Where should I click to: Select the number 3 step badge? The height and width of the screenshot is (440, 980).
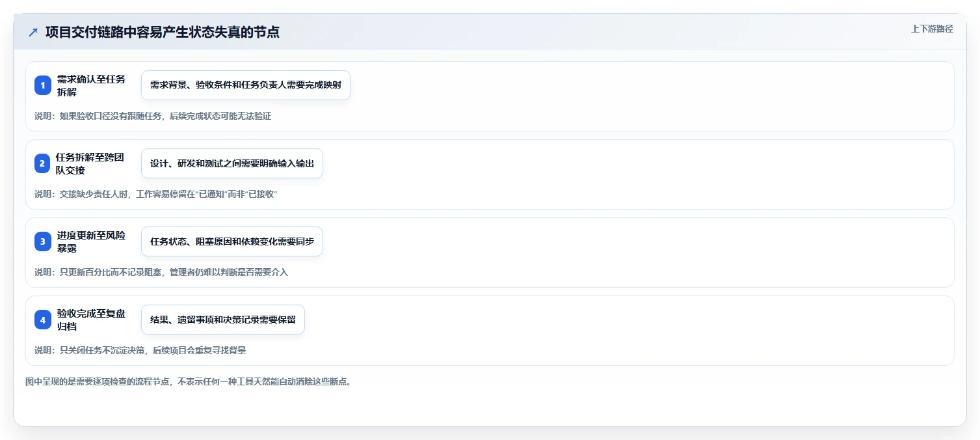[x=43, y=241]
